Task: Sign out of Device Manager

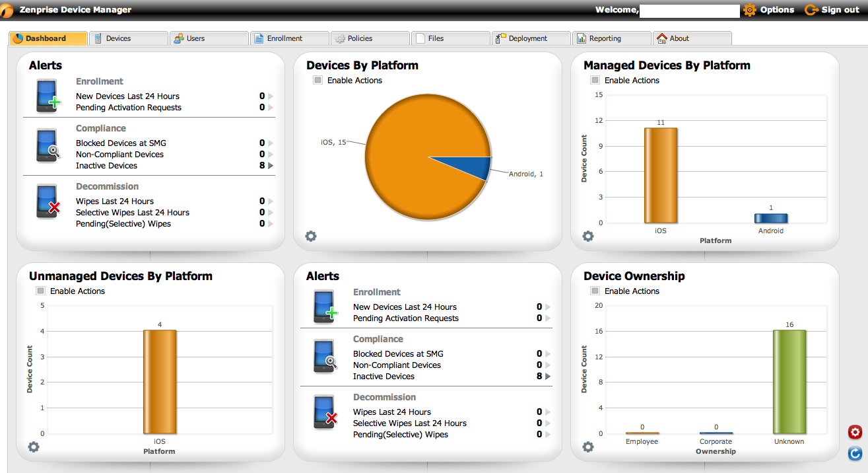Action: 832,10
